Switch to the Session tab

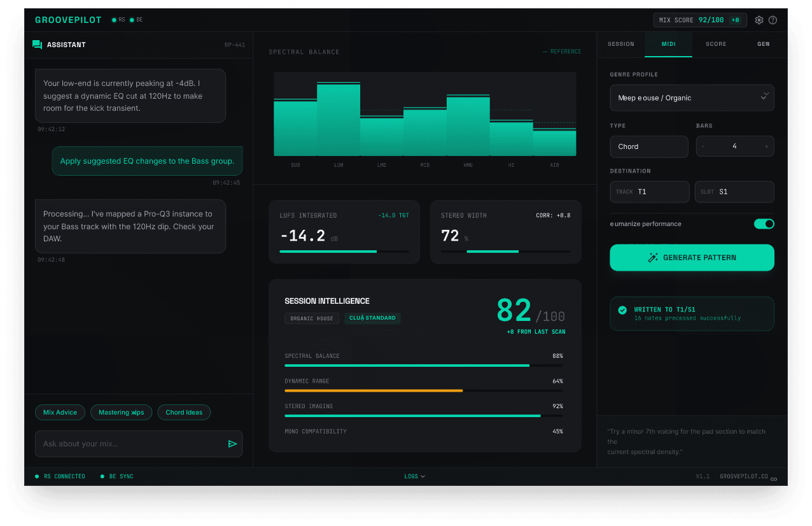pyautogui.click(x=620, y=44)
